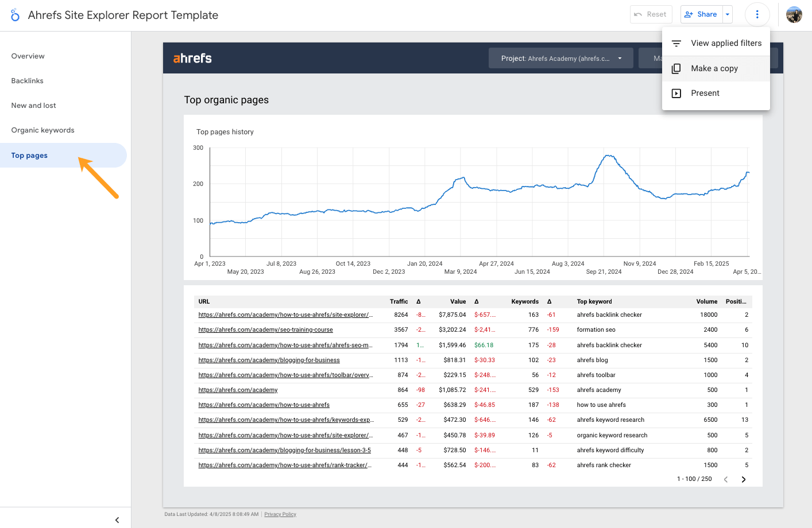Choose Present from the open menu
The height and width of the screenshot is (528, 812).
pyautogui.click(x=705, y=92)
